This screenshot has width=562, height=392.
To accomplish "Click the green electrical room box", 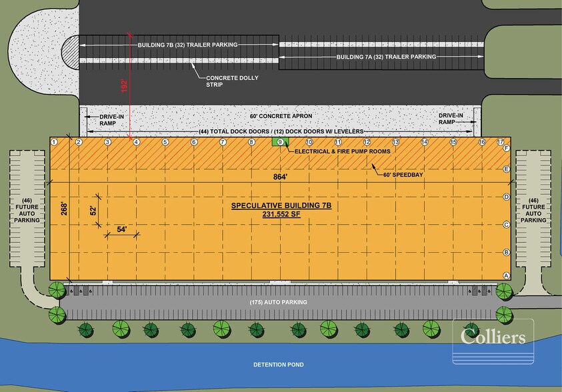I will coord(280,142).
